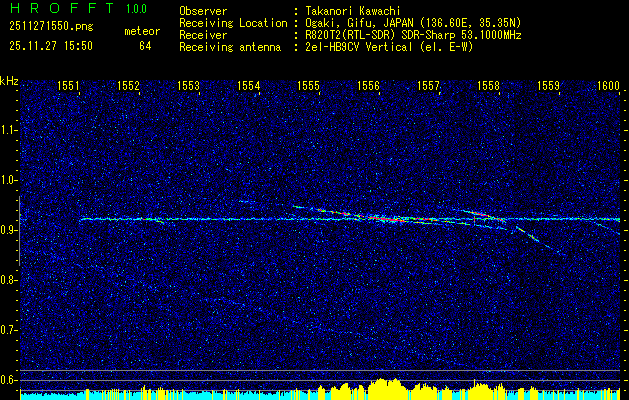Click the 1552 time axis marker
The height and width of the screenshot is (400, 629).
[128, 85]
